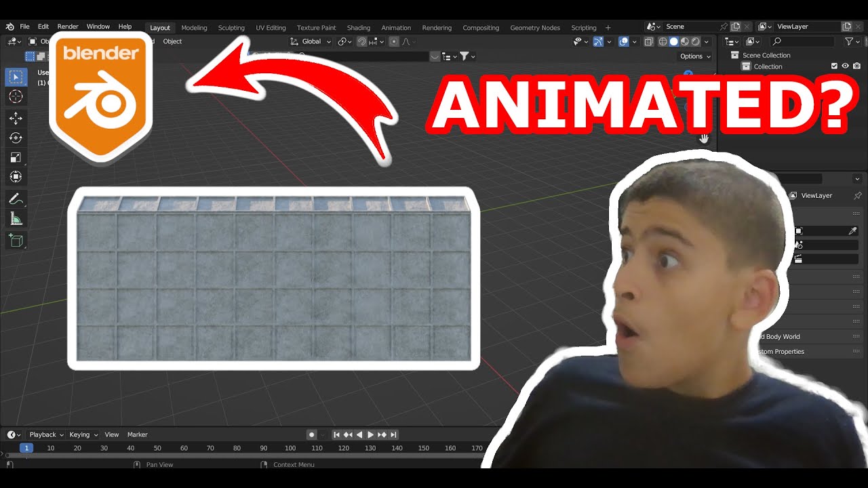Activate the 3D Cursor tool
Viewport: 868px width, 488px height.
[16, 97]
